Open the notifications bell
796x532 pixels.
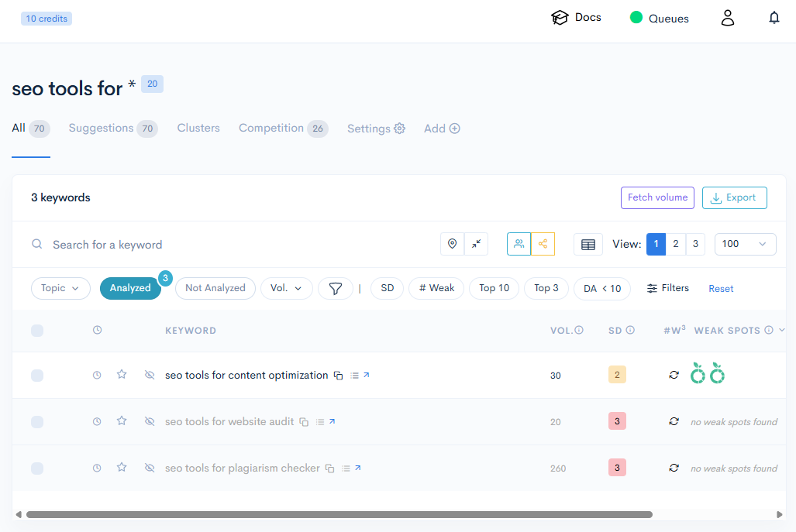774,18
